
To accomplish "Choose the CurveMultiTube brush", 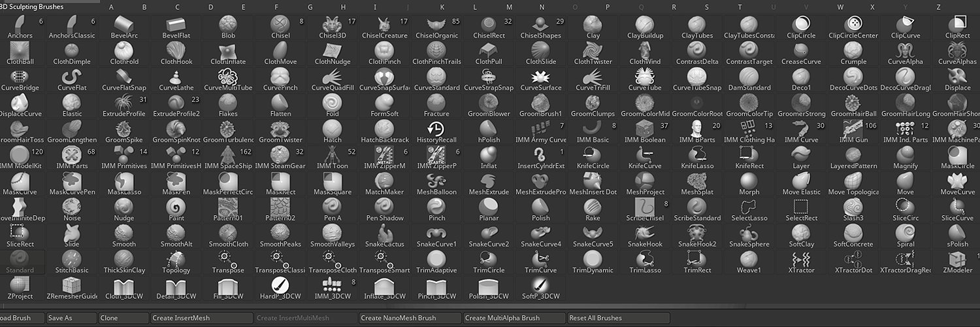I will (228, 80).
